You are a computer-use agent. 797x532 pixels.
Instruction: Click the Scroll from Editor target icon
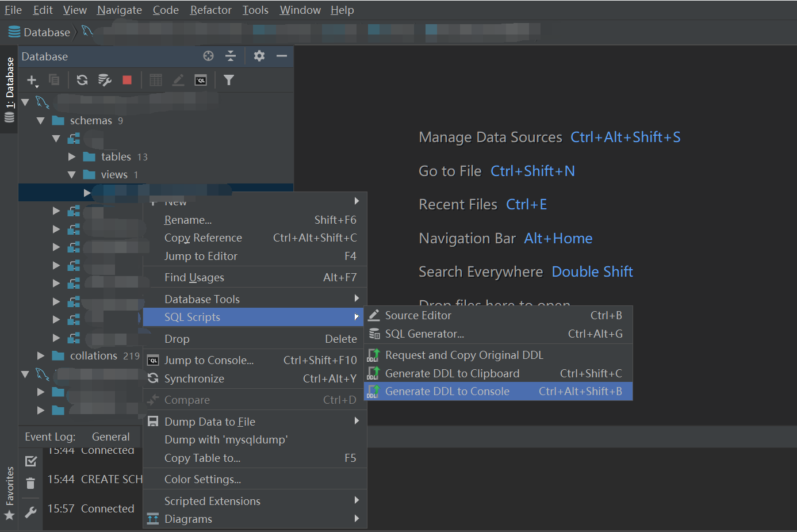(x=208, y=56)
